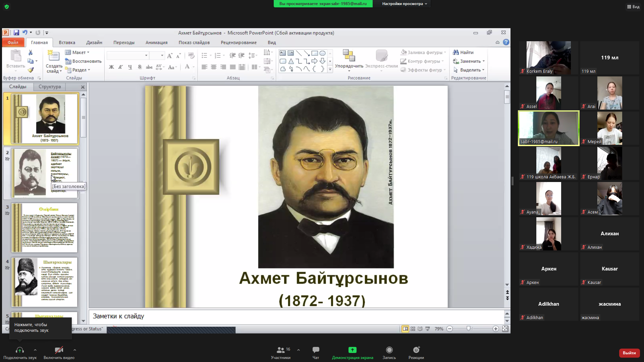
Task: Click the Zoom chat icon
Action: pos(316,350)
